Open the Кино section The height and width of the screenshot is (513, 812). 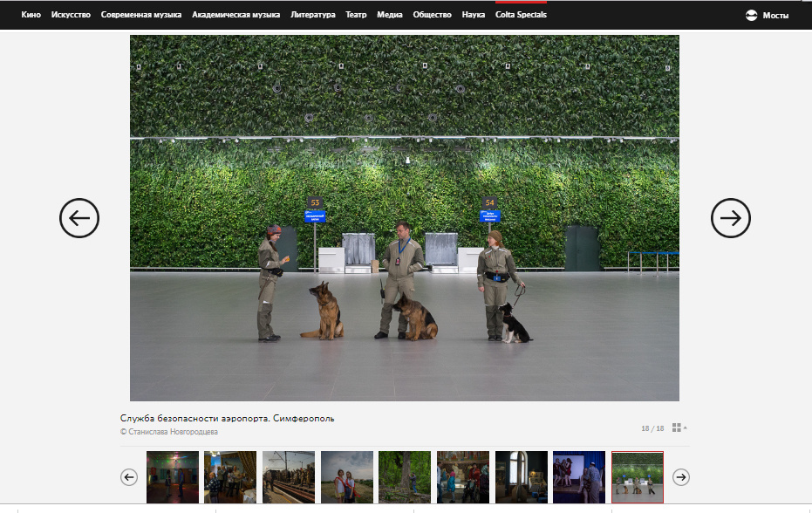31,15
